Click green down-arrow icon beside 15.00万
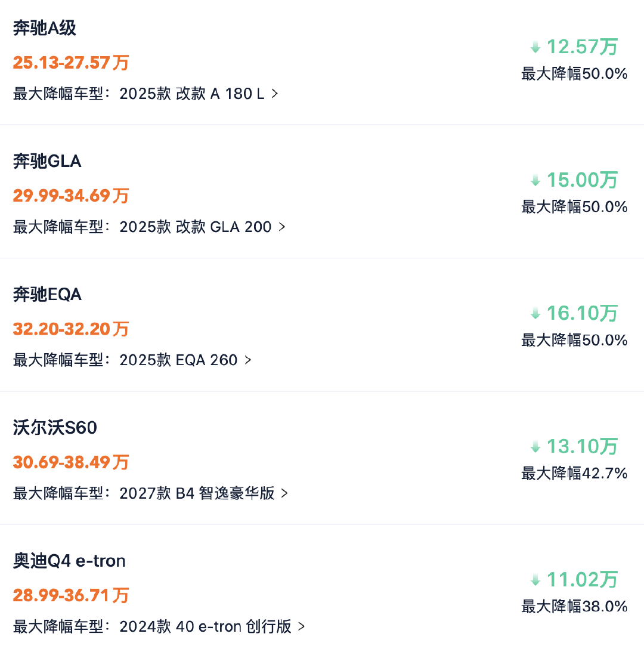The width and height of the screenshot is (644, 652). [535, 181]
